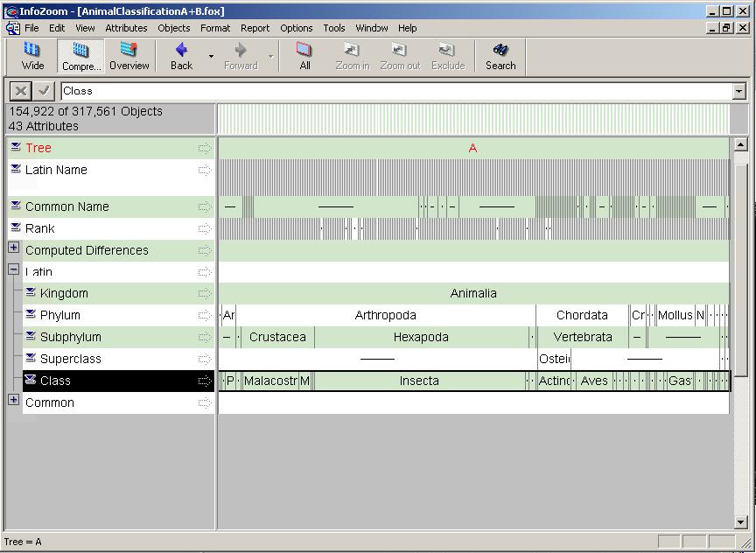Collapse the Latin attribute group
756x553 pixels.
coord(13,270)
